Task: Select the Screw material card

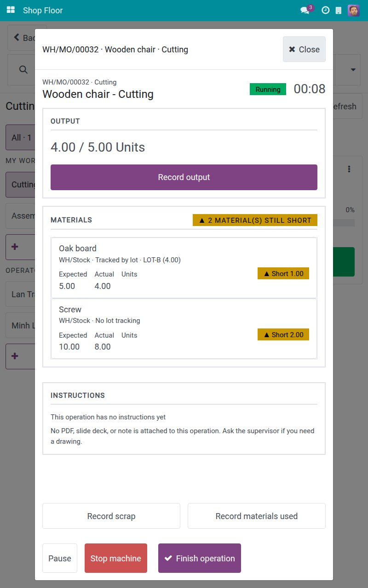Action: tap(184, 328)
